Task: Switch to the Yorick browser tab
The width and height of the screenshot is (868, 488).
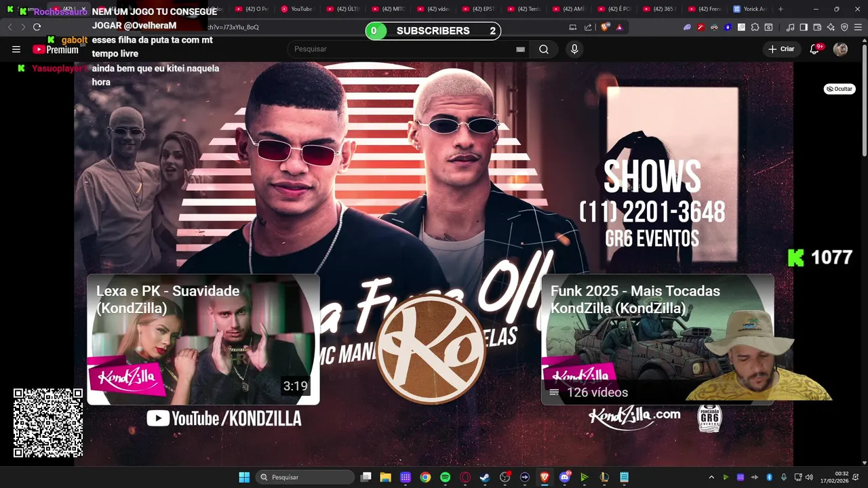Action: click(x=750, y=9)
